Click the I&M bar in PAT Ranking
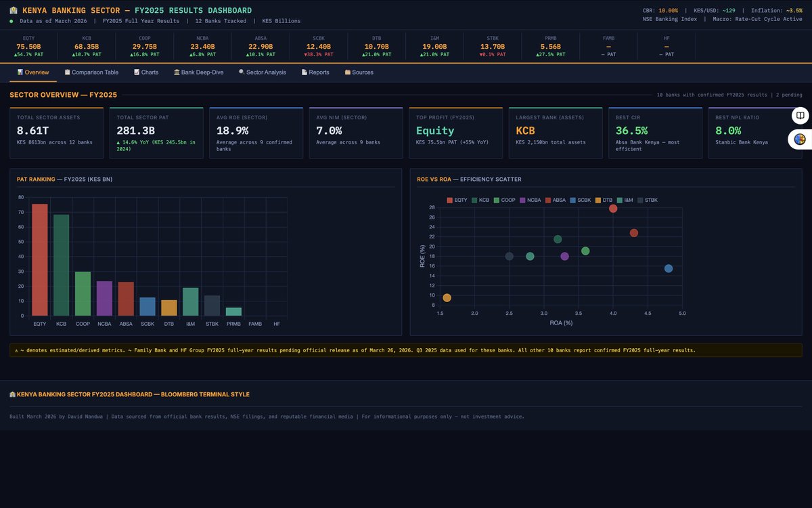This screenshot has width=812, height=508. point(191,302)
